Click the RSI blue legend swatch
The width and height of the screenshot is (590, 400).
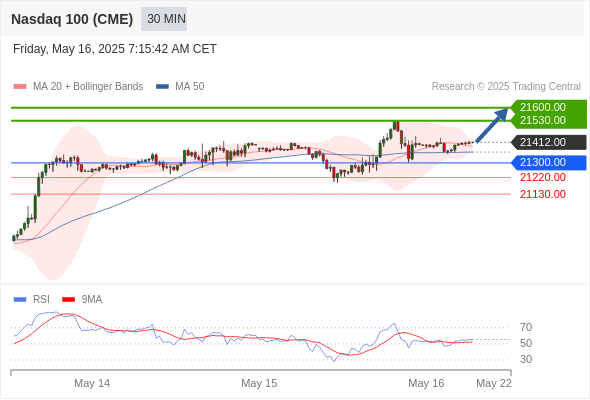pos(20,300)
